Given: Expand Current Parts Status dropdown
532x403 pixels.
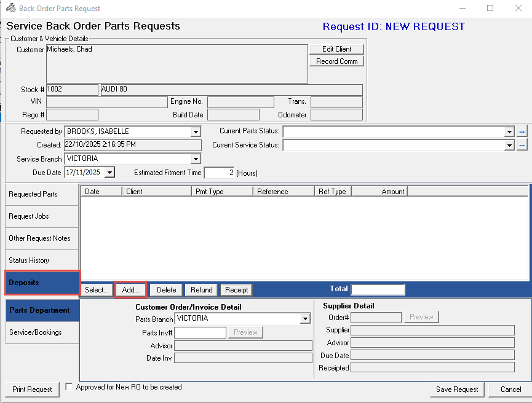Looking at the screenshot, I should tap(509, 131).
